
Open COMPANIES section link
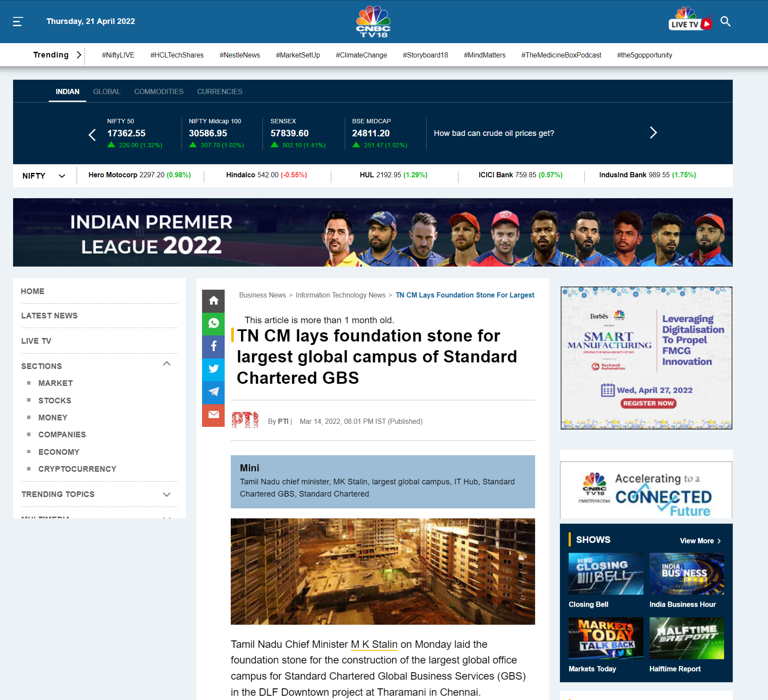click(62, 435)
